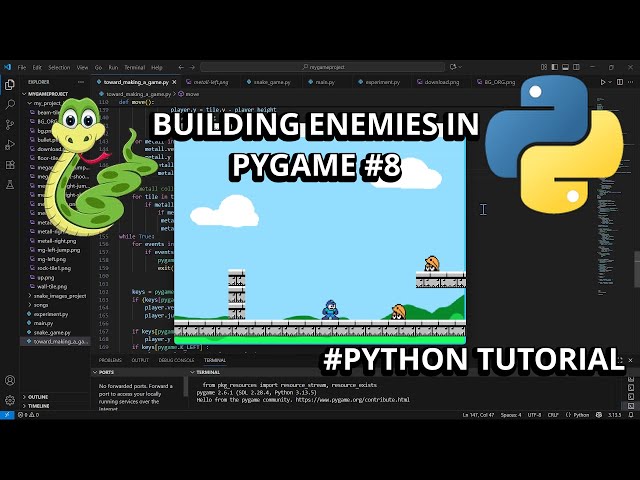Click the remote window indicator in status bar

7,415
